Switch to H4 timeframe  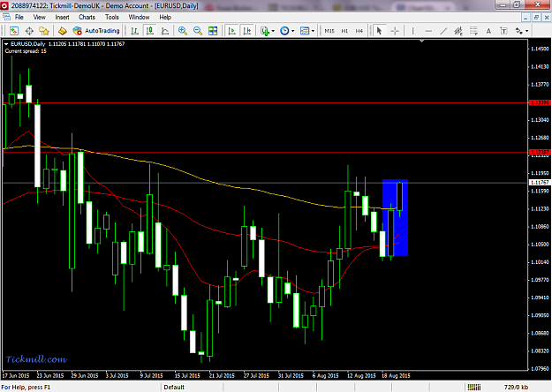(x=359, y=31)
